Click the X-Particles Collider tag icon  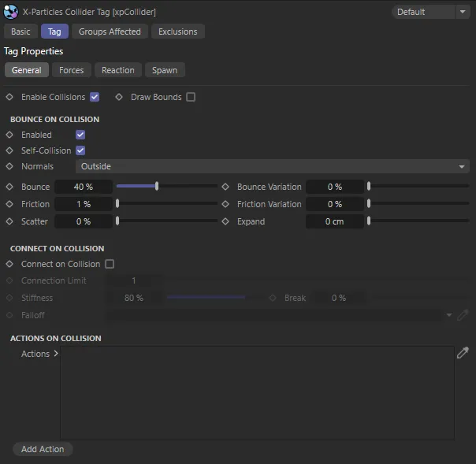(11, 11)
